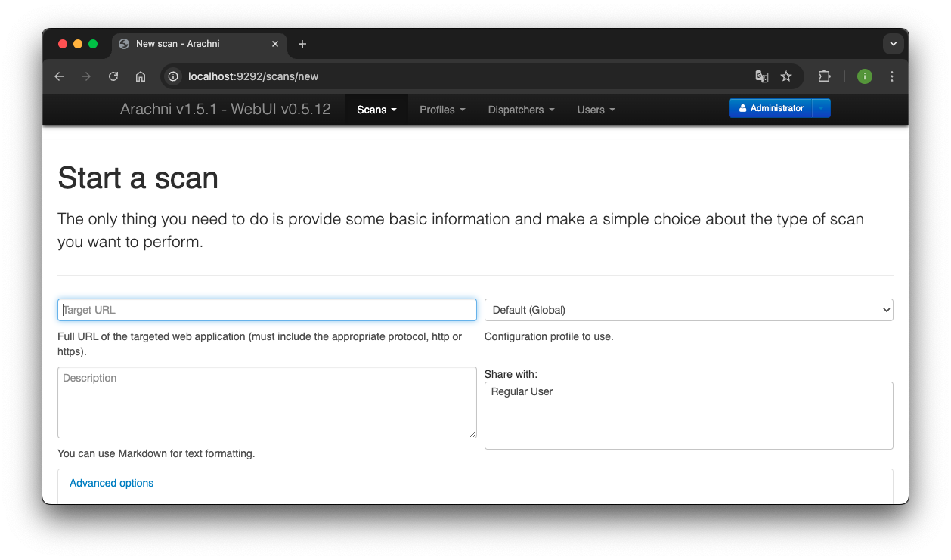Open the Profiles menu
Image resolution: width=951 pixels, height=560 pixels.
point(442,110)
